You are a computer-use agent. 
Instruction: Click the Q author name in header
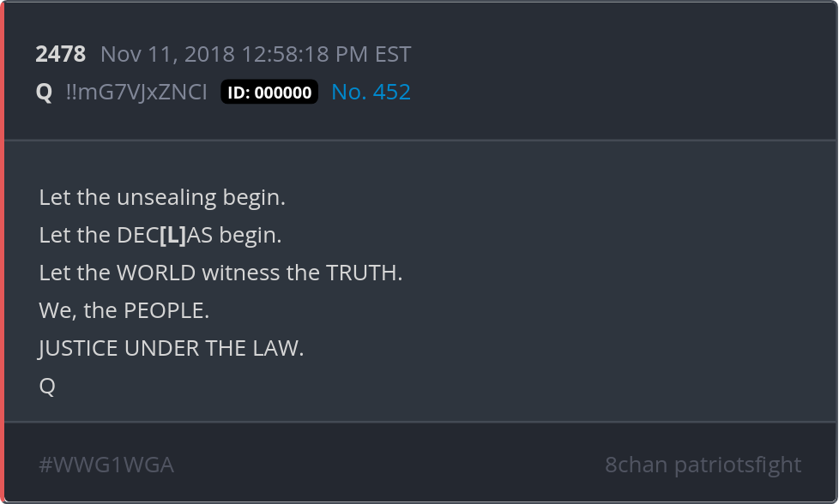(44, 93)
